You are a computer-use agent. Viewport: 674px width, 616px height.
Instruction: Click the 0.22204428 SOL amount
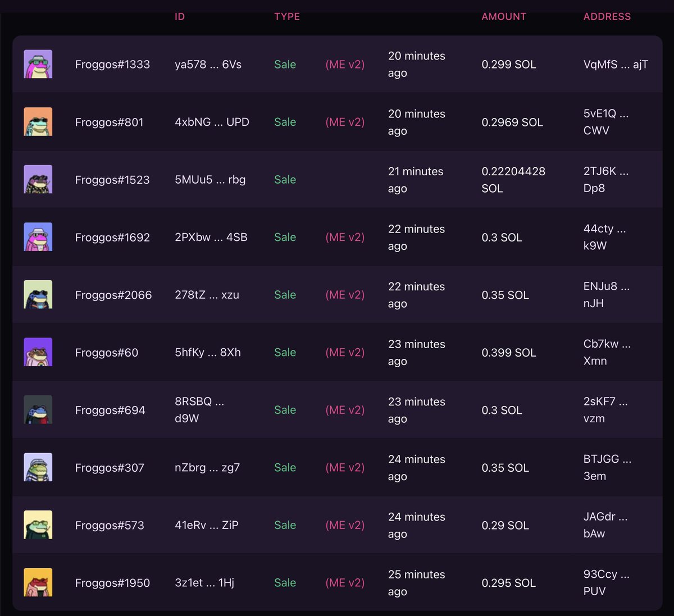pyautogui.click(x=513, y=180)
